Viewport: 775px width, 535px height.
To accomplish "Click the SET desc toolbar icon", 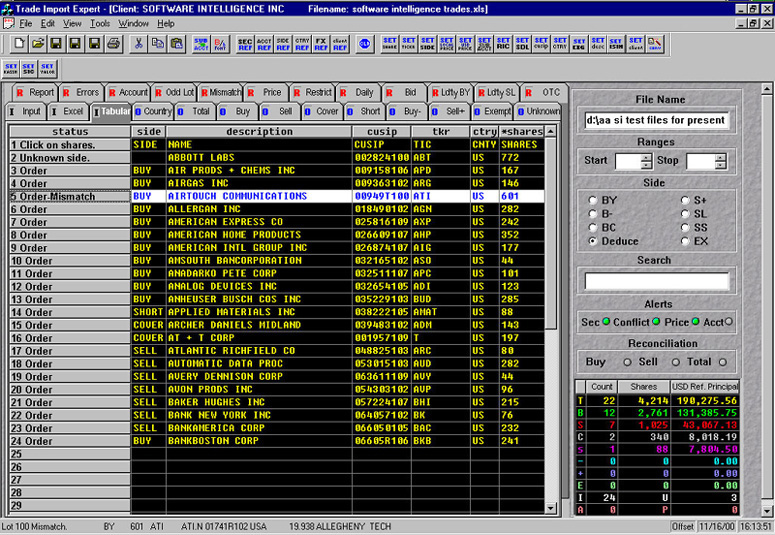I will [598, 44].
